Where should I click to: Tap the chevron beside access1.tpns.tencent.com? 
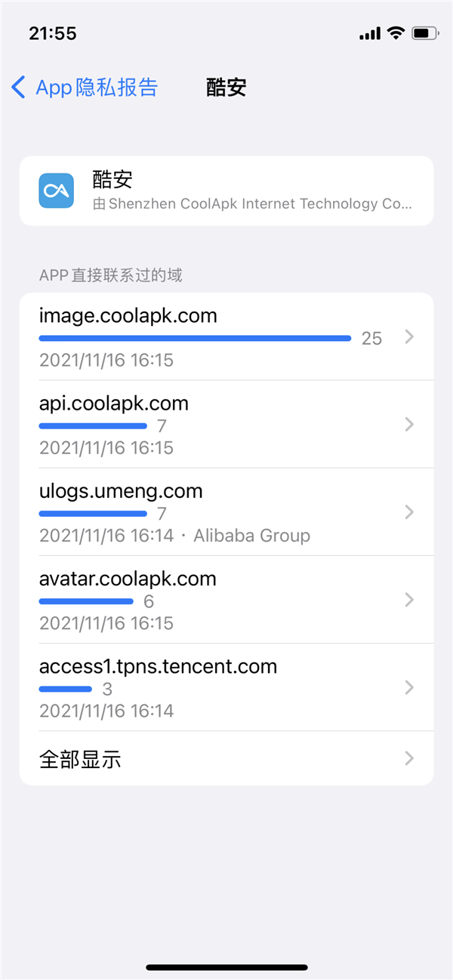(409, 687)
